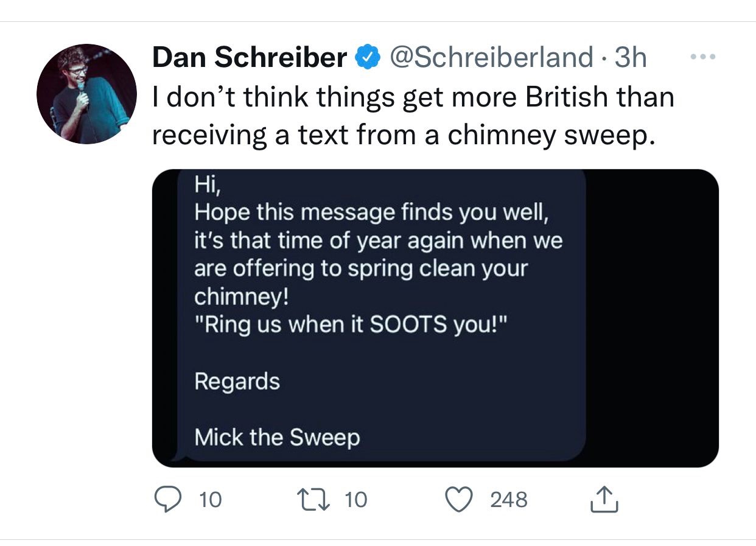
Task: Click the reply count of 10
Action: click(211, 500)
